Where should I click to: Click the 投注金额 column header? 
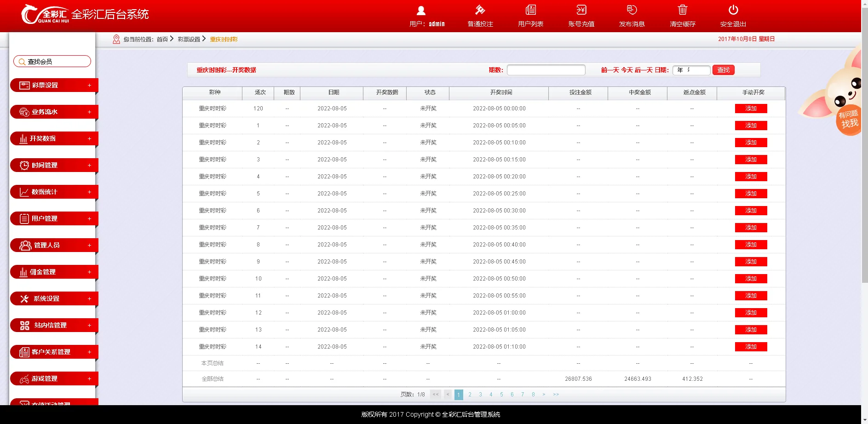point(580,92)
